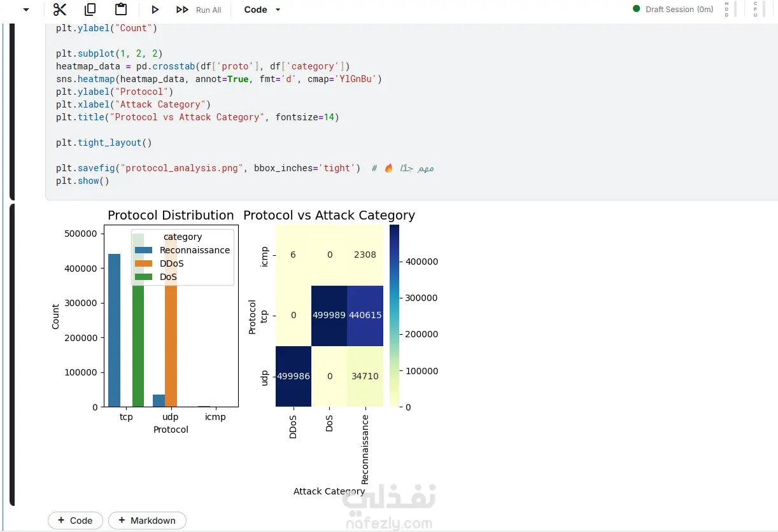Expand the dropdown arrow left of scissors
This screenshot has width=778, height=532.
pyautogui.click(x=26, y=10)
